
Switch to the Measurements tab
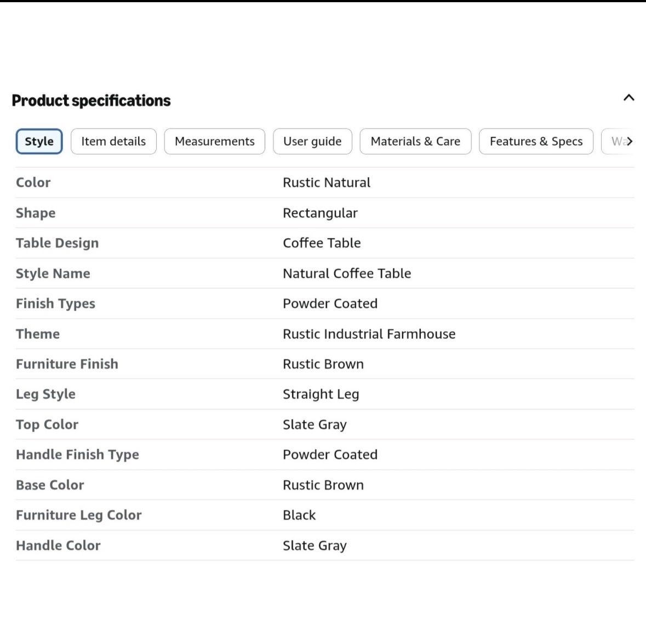pyautogui.click(x=214, y=141)
